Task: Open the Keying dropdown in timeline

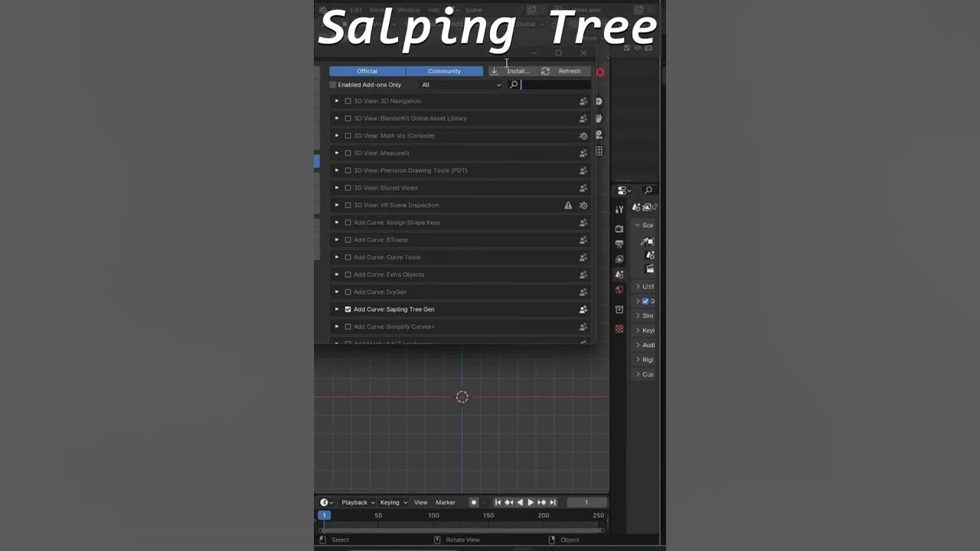Action: tap(394, 503)
